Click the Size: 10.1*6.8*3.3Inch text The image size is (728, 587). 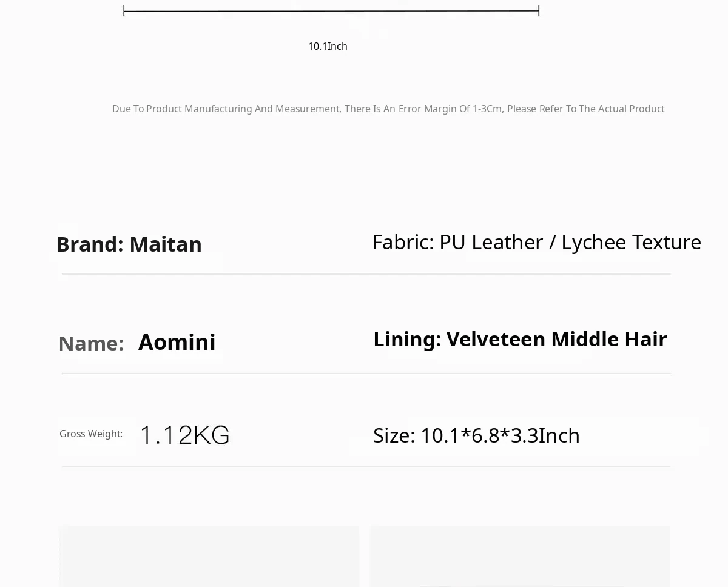(x=476, y=436)
